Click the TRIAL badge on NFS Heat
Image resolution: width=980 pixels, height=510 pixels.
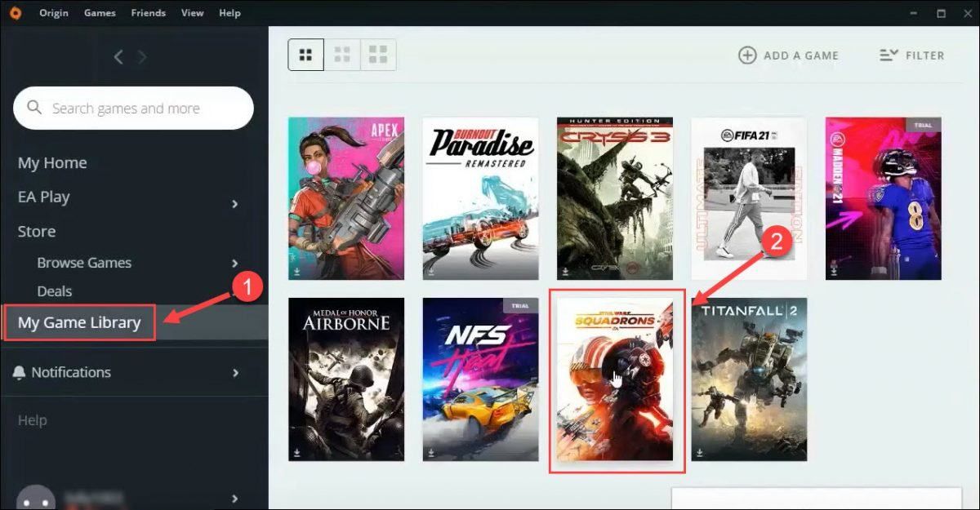(520, 306)
